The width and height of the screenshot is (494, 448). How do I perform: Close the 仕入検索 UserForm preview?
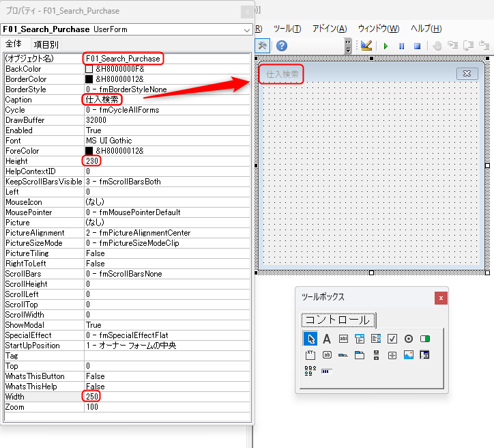point(467,74)
